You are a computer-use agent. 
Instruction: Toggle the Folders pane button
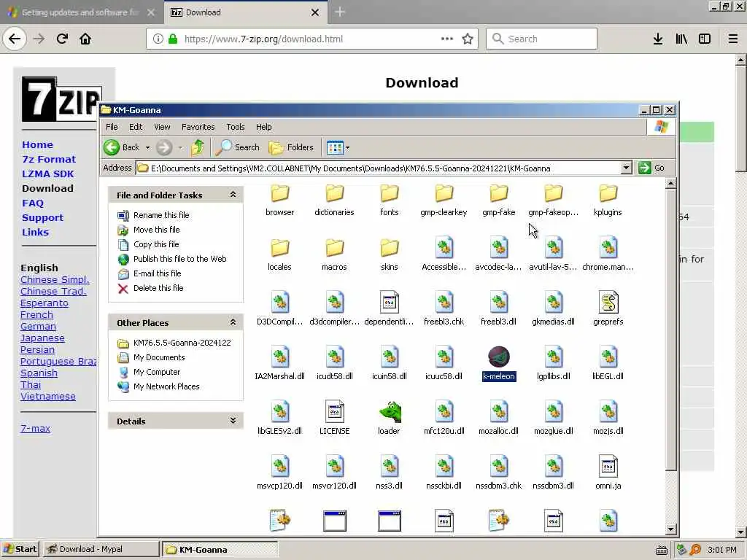click(291, 147)
